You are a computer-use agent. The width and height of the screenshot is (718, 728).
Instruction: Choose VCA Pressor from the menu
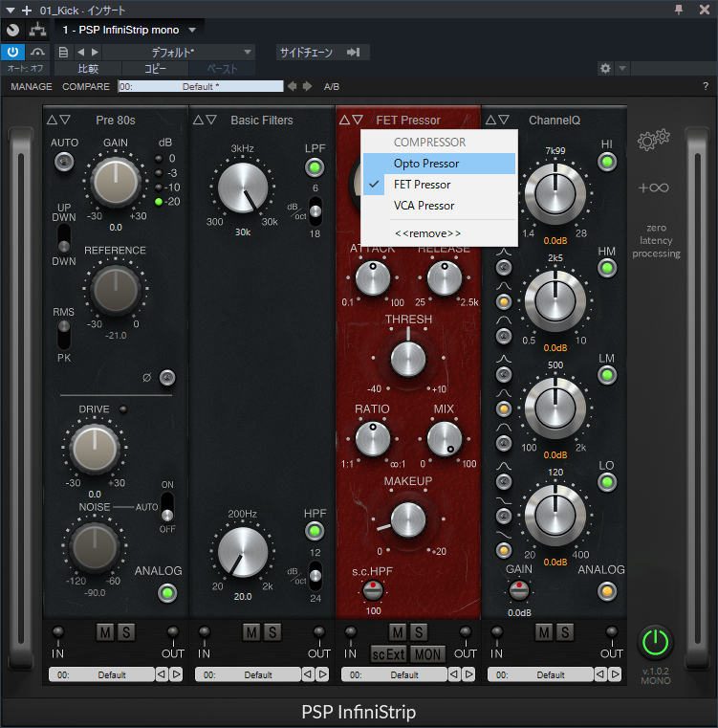pyautogui.click(x=439, y=206)
